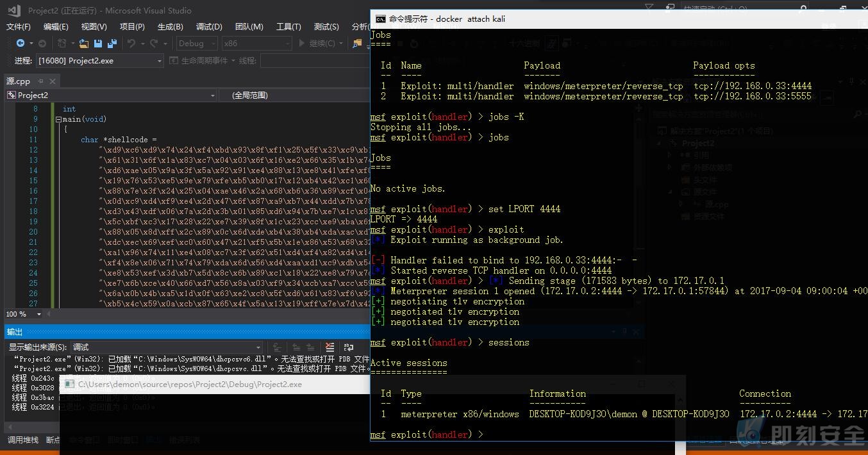Click the 'jobs -K' command text in terminal
This screenshot has height=455, width=868.
click(506, 117)
